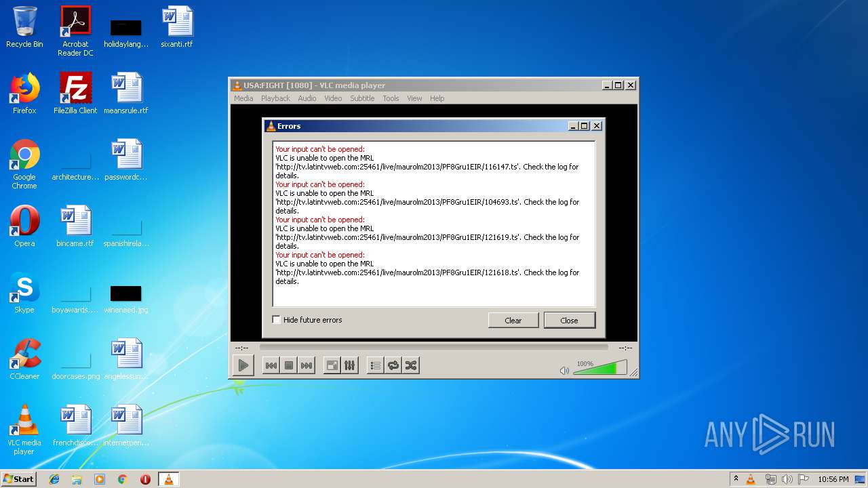Viewport: 868px width, 488px height.
Task: Select the VLC media player desktop icon
Action: click(24, 430)
